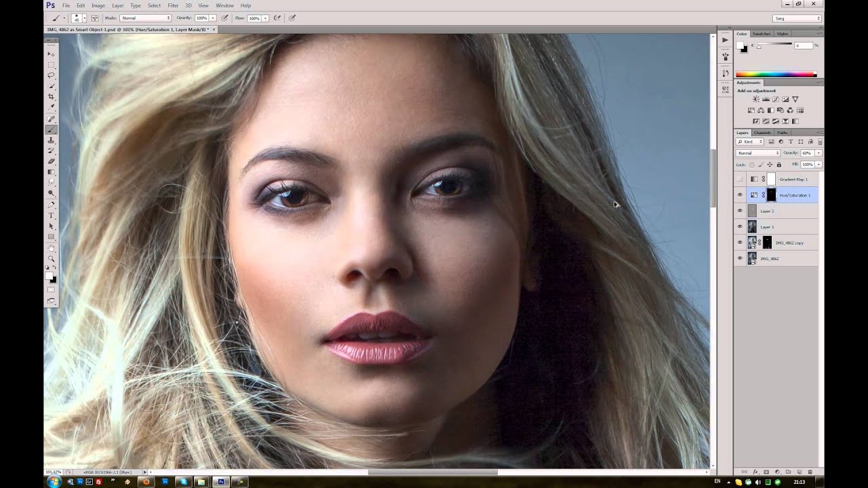The image size is (868, 488).
Task: Open the layer Opacity dropdown arrow
Action: pos(818,153)
